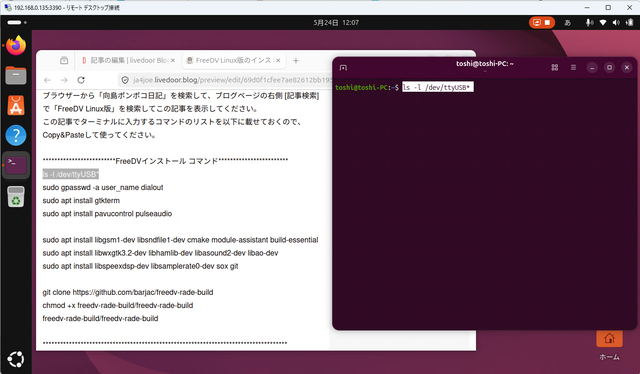Image resolution: width=640 pixels, height=374 pixels.
Task: Open the terminal hamburger menu
Action: tap(573, 67)
